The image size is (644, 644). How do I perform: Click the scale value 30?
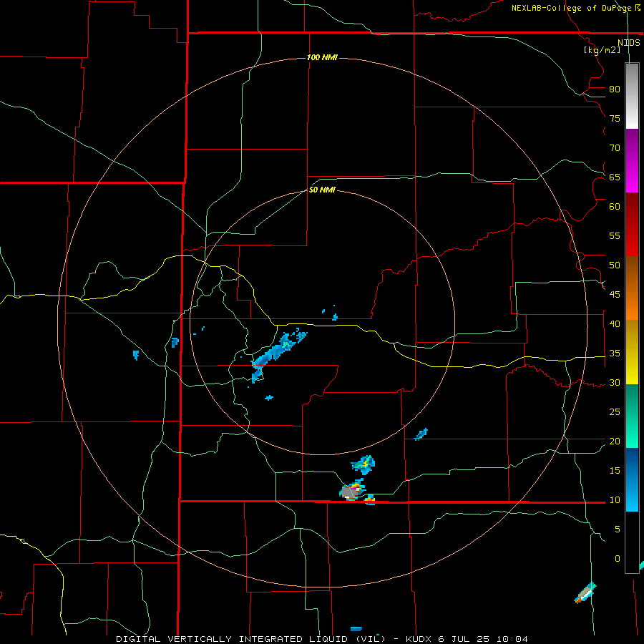(x=615, y=382)
